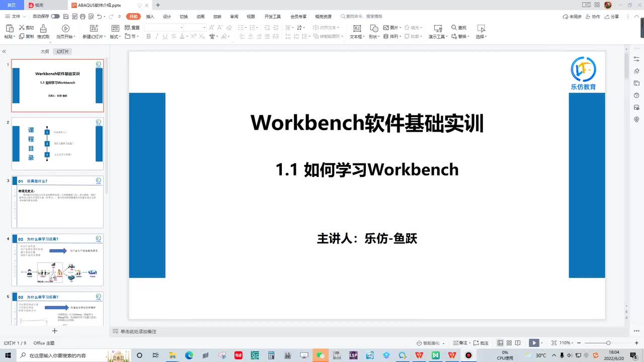Open the Design ribbon tab
This screenshot has height=362, width=644.
[x=167, y=17]
